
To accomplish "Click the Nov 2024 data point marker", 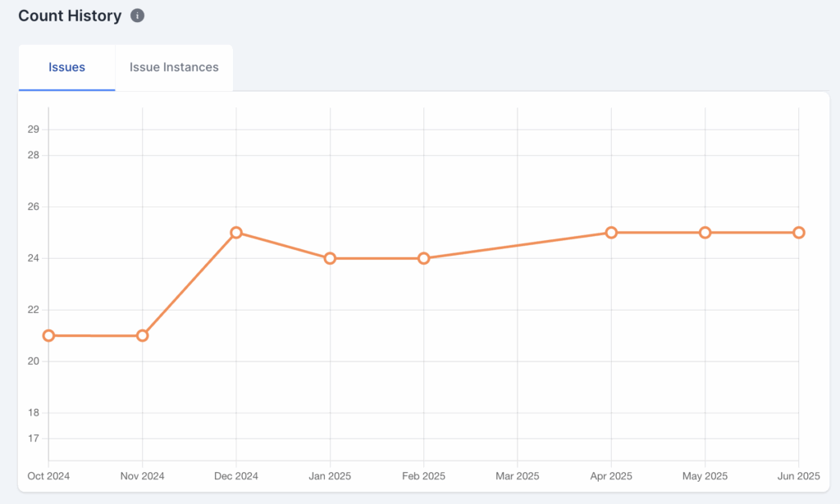I will tap(143, 335).
